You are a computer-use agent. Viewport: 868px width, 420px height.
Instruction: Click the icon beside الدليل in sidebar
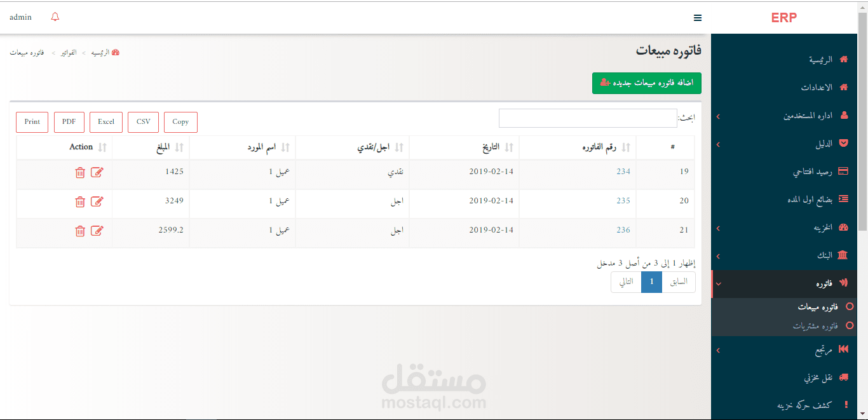click(844, 144)
